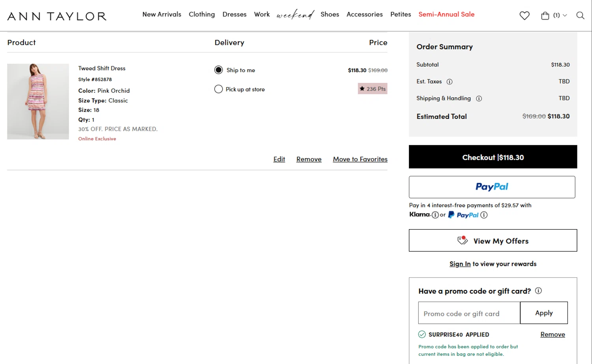Click Move to Favorites link
Viewport: 592px width, 364px height.
(x=360, y=159)
